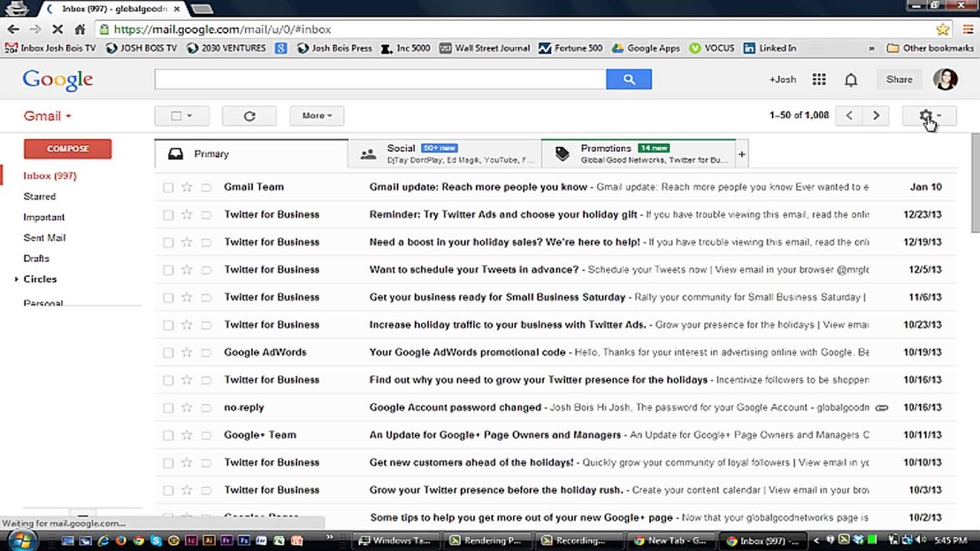
Task: Click the blue search magnifier button
Action: 629,79
